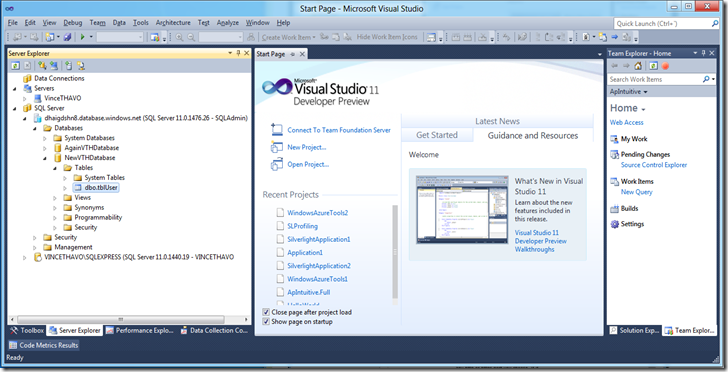Open recent project WindowsAzureTools2

318,213
